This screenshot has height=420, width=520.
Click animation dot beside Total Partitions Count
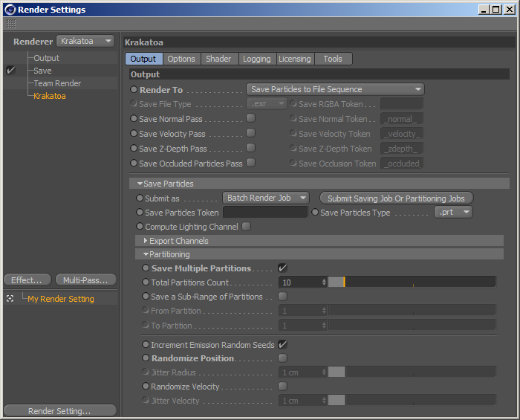(x=146, y=282)
